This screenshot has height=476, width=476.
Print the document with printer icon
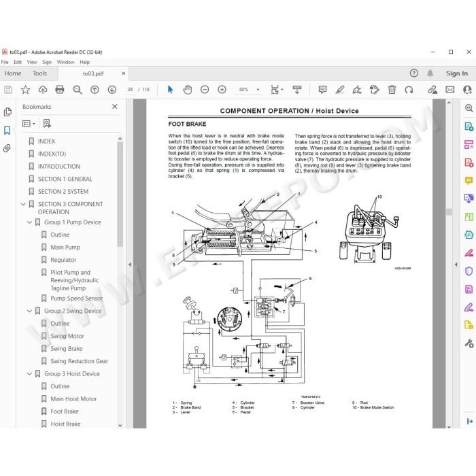click(x=60, y=90)
